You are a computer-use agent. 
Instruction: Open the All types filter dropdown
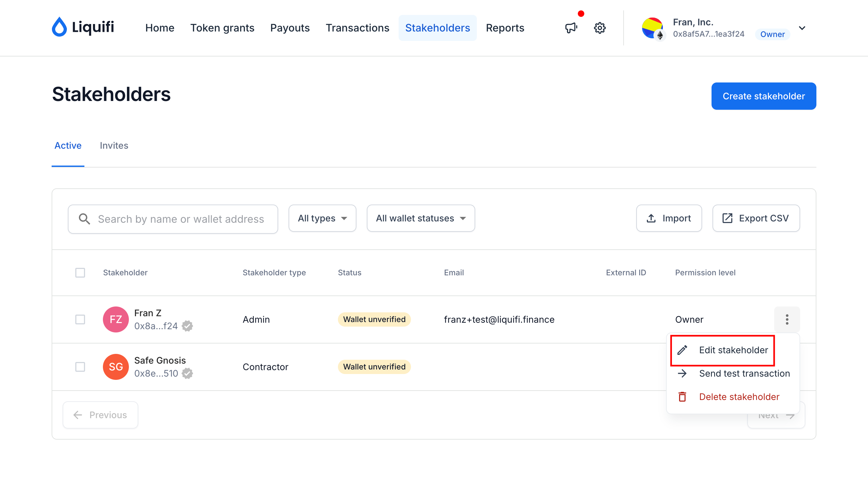click(x=322, y=219)
